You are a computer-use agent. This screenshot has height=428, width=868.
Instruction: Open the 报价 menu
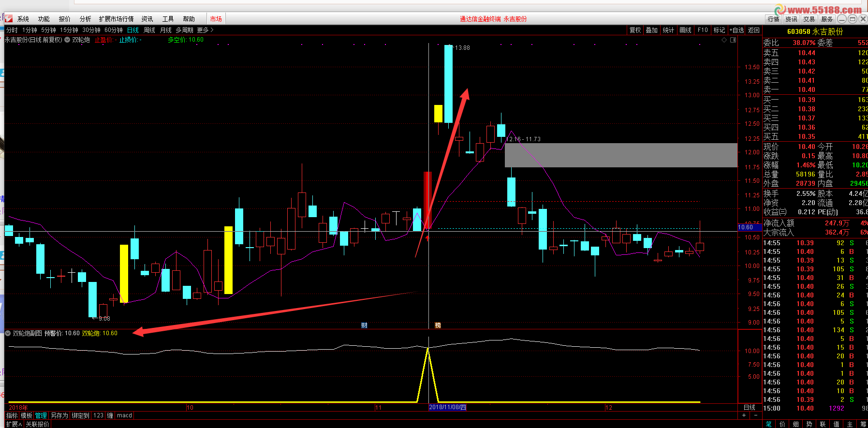point(65,19)
